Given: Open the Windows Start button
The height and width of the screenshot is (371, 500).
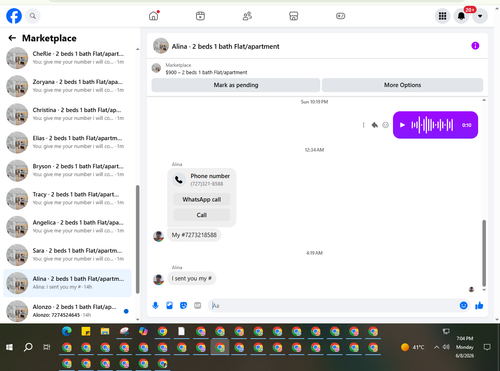Looking at the screenshot, I should 9,347.
